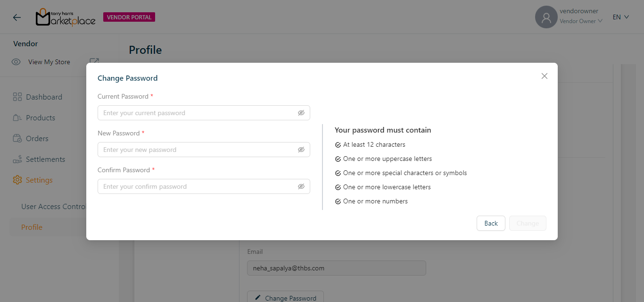Click the Marketplace logo
Viewport: 644px width, 302px height.
tap(66, 17)
